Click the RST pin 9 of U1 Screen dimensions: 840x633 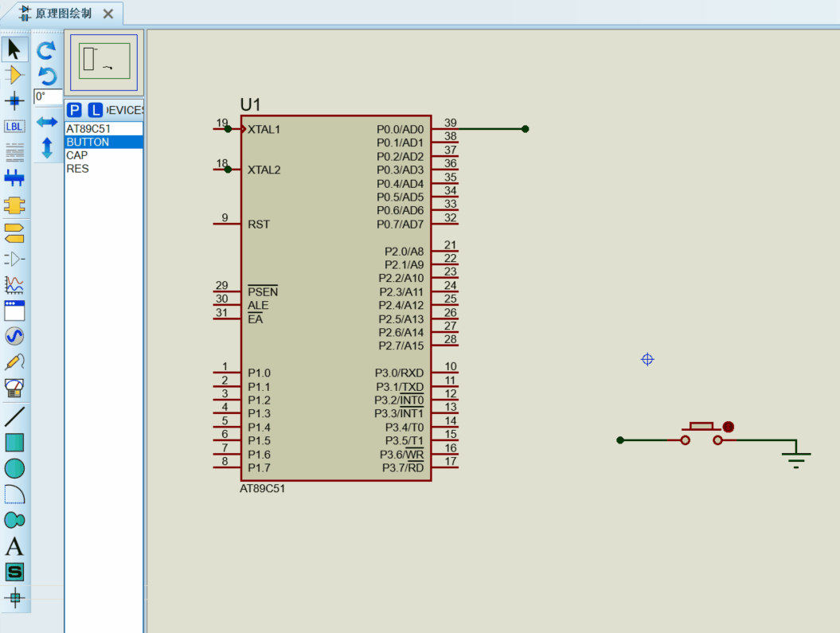pos(227,223)
